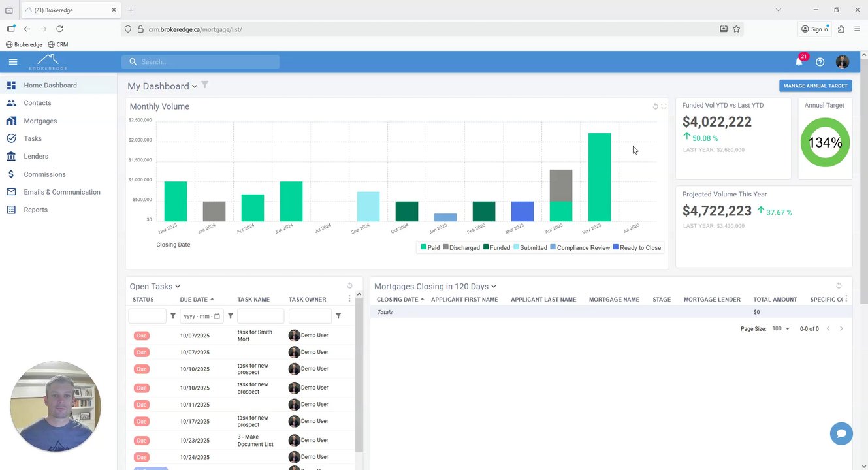Toggle Paid series in chart legend

(430, 247)
